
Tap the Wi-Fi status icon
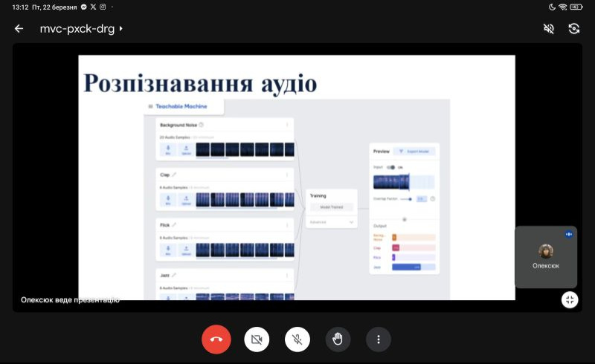(x=563, y=7)
